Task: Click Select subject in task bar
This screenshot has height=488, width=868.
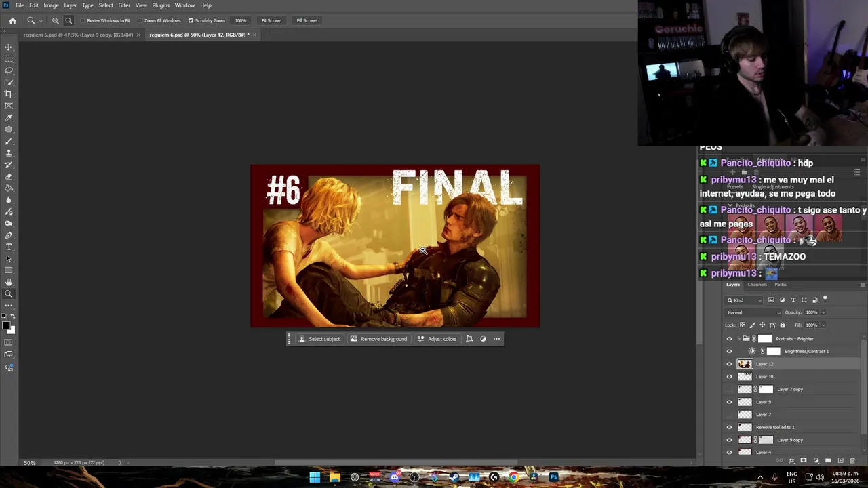Action: pyautogui.click(x=319, y=339)
